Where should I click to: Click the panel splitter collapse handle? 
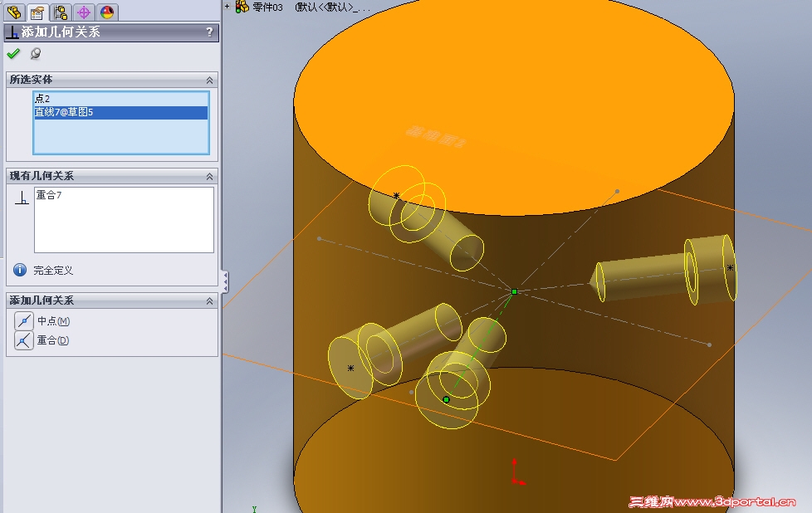(x=225, y=281)
